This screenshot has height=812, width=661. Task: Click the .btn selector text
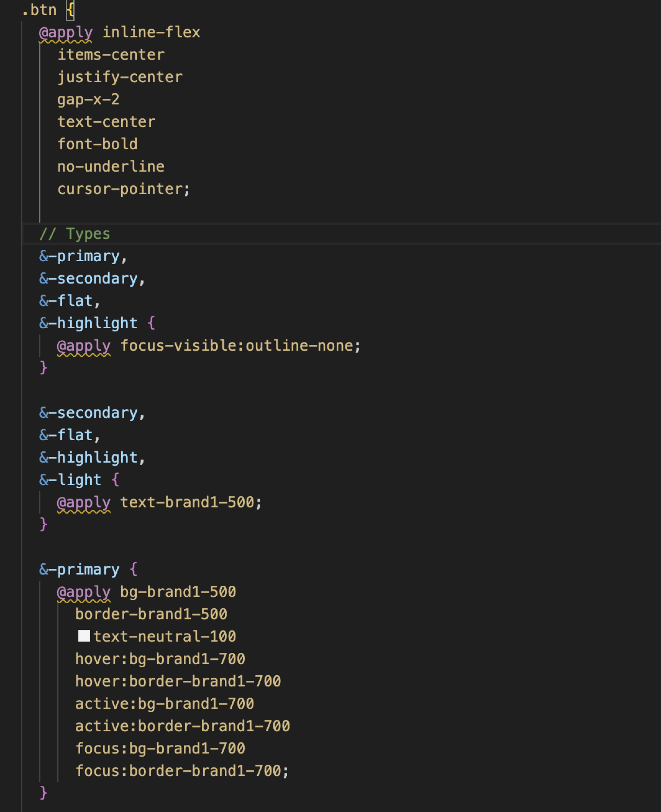(x=39, y=10)
